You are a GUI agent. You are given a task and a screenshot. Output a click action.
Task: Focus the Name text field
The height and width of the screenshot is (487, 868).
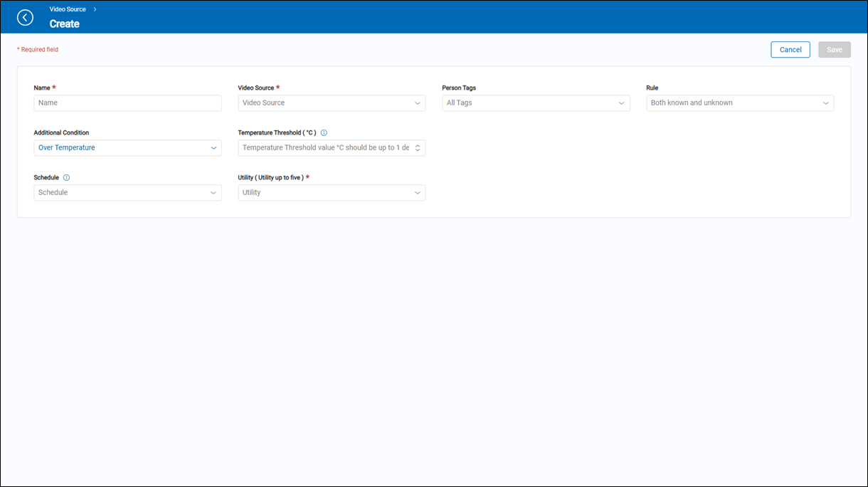[x=127, y=103]
